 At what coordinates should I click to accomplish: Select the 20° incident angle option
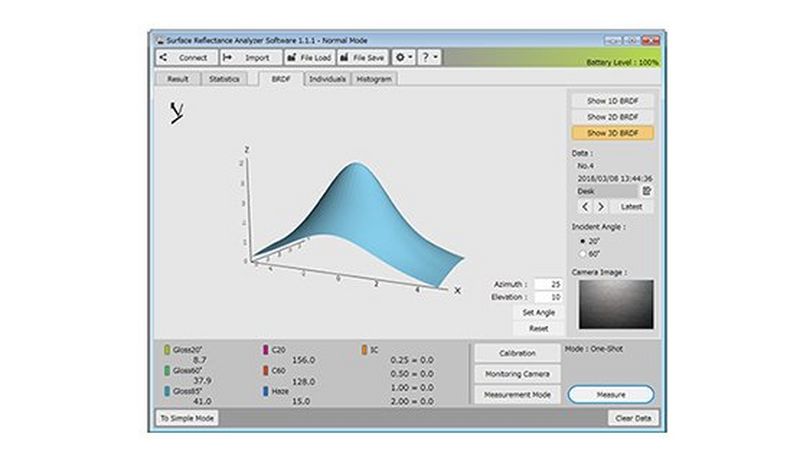pyautogui.click(x=584, y=240)
